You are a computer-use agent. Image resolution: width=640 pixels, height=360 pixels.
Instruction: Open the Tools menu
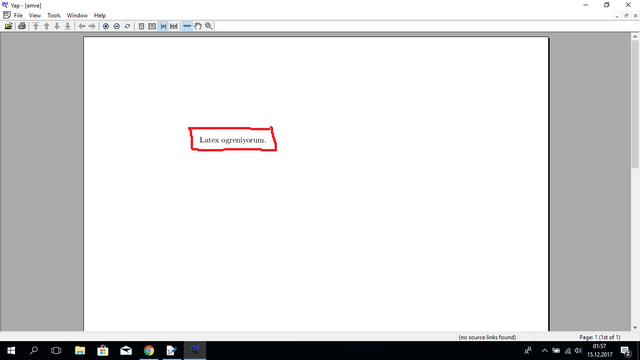pyautogui.click(x=54, y=16)
